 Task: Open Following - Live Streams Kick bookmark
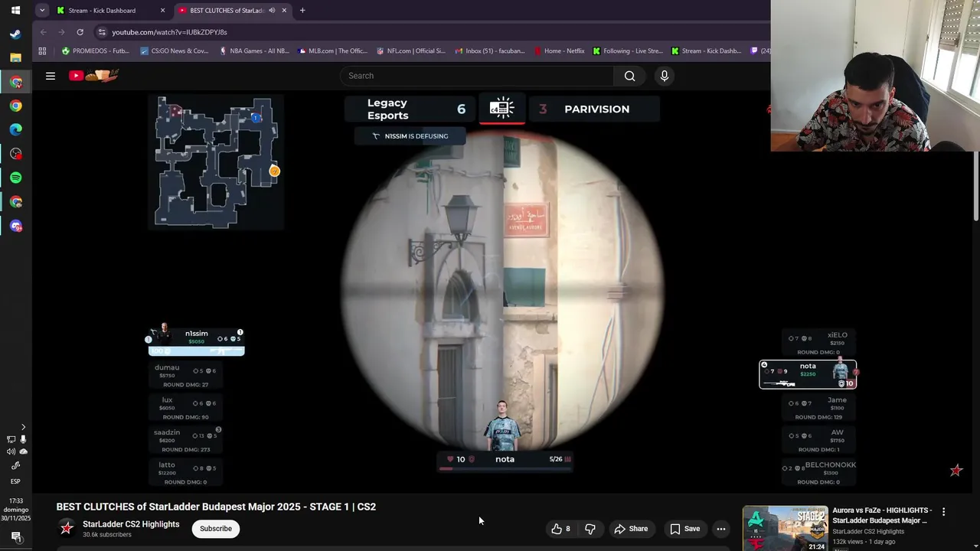[628, 51]
